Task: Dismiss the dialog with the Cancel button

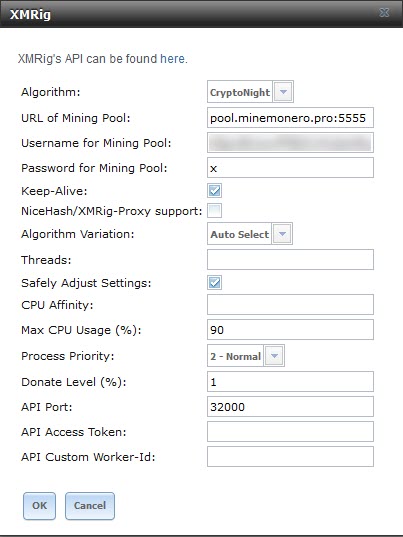Action: coord(90,506)
